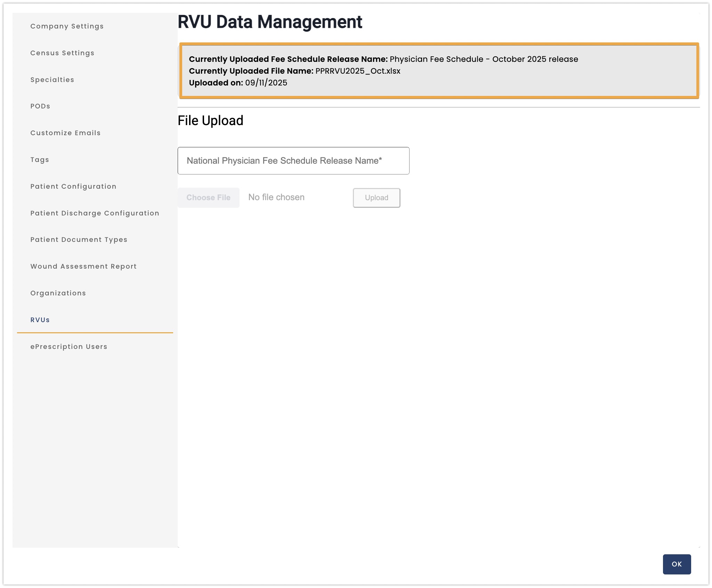Select Census Settings in the sidebar
Viewport: 712px width, 588px height.
pos(62,53)
